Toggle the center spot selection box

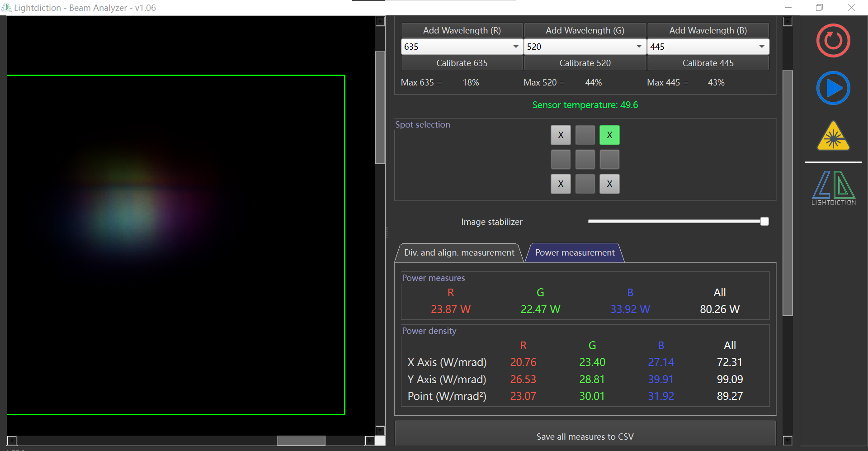tap(585, 160)
